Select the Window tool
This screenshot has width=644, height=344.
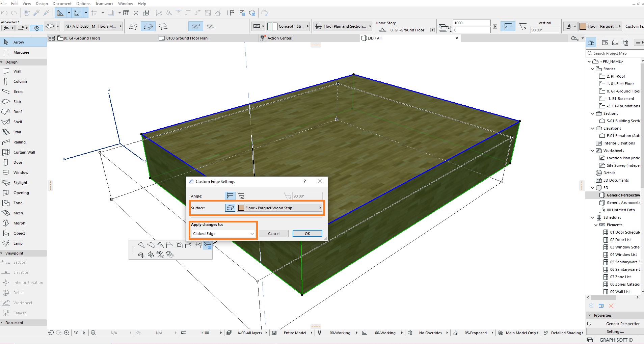(23, 173)
